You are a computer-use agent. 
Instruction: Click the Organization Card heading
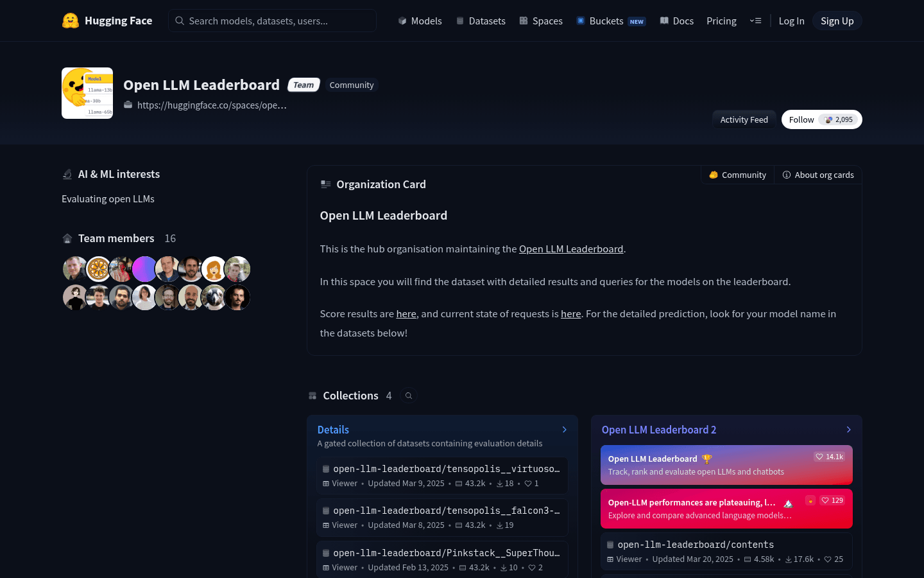[x=381, y=184]
